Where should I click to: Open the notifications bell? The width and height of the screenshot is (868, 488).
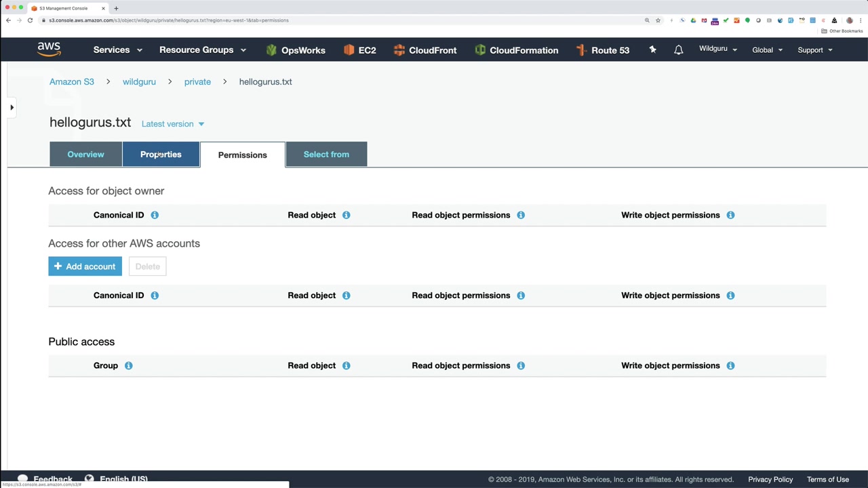678,50
